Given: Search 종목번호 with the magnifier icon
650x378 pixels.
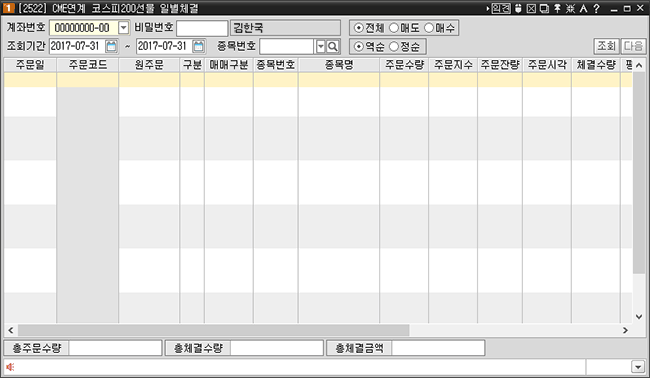Looking at the screenshot, I should 332,46.
